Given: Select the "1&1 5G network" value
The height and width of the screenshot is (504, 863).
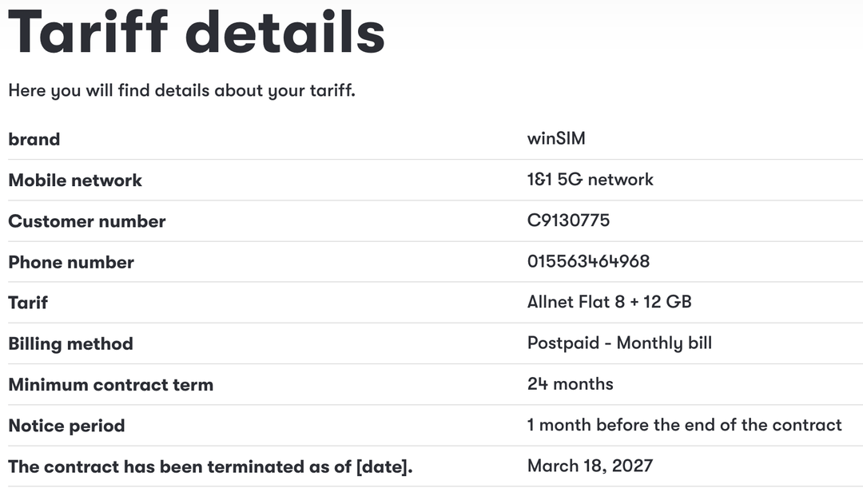Looking at the screenshot, I should tap(591, 180).
